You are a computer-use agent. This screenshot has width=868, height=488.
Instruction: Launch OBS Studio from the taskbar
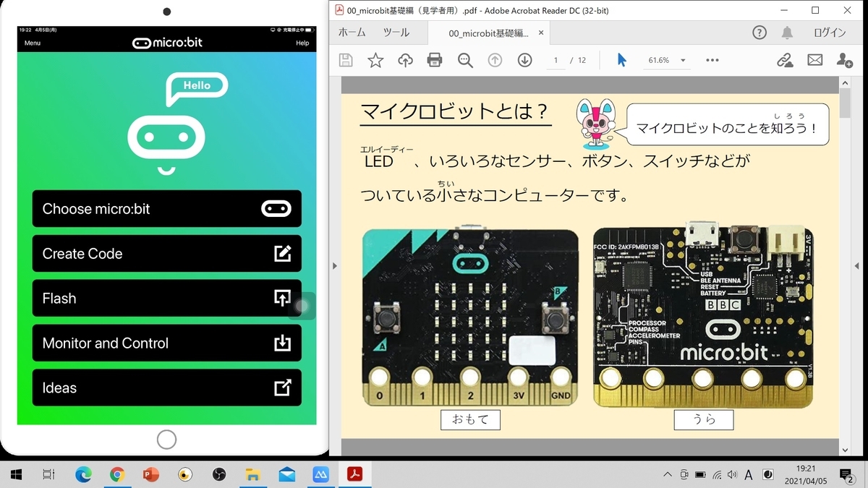(x=221, y=474)
